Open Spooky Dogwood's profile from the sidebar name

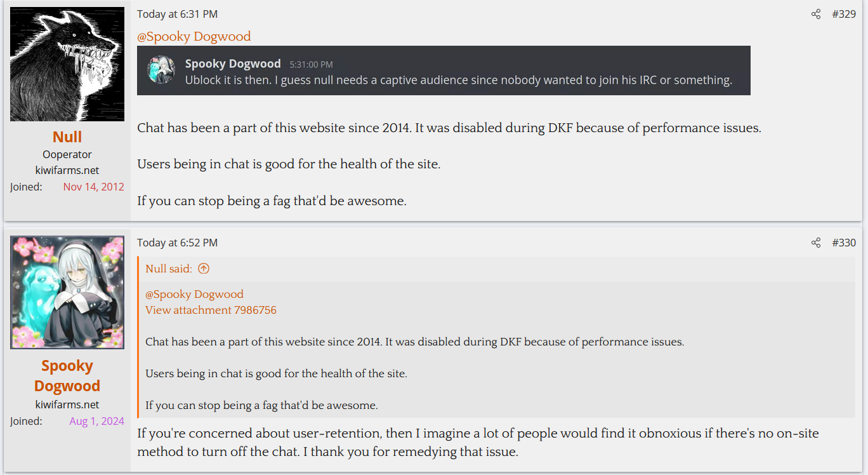pos(67,376)
